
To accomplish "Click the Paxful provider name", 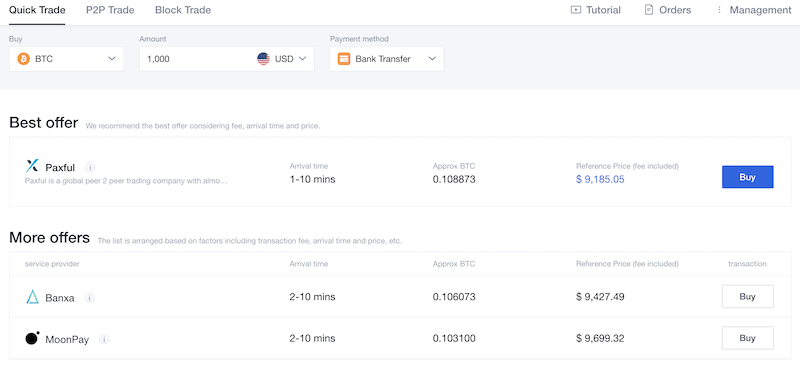I will (60, 167).
